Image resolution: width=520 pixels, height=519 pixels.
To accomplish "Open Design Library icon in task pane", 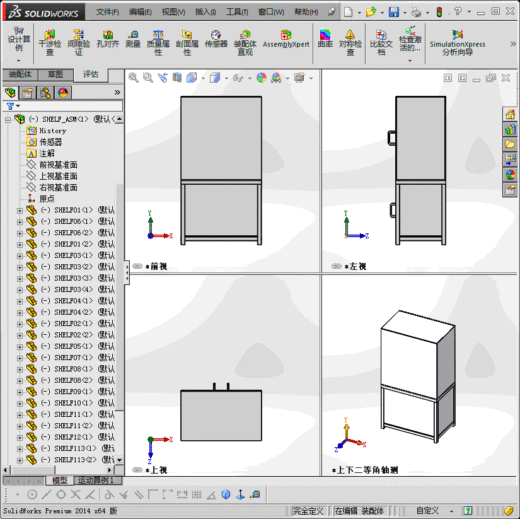I will click(x=510, y=129).
